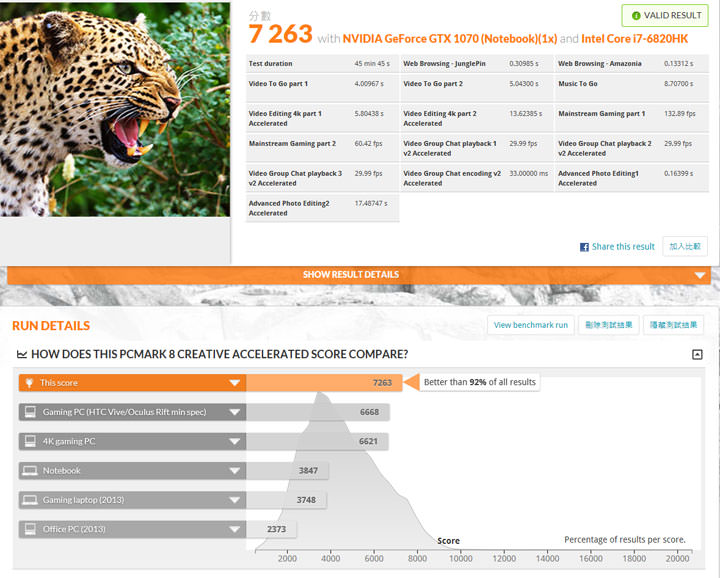
Task: Click the Gaming laptop (2013) icon
Action: click(x=29, y=500)
